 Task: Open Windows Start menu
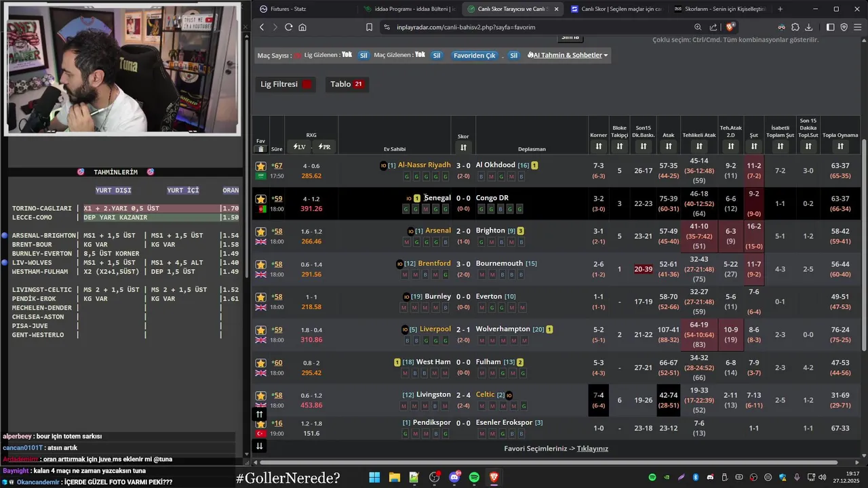coord(374,478)
